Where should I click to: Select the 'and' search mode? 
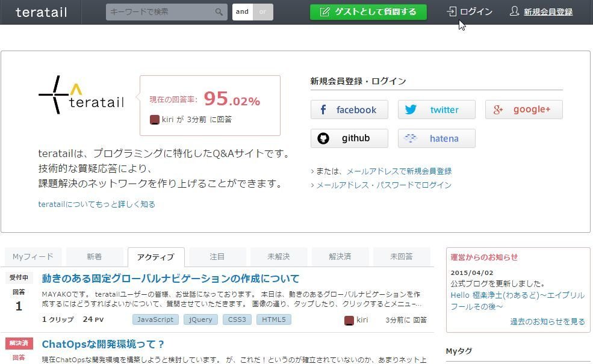click(243, 12)
